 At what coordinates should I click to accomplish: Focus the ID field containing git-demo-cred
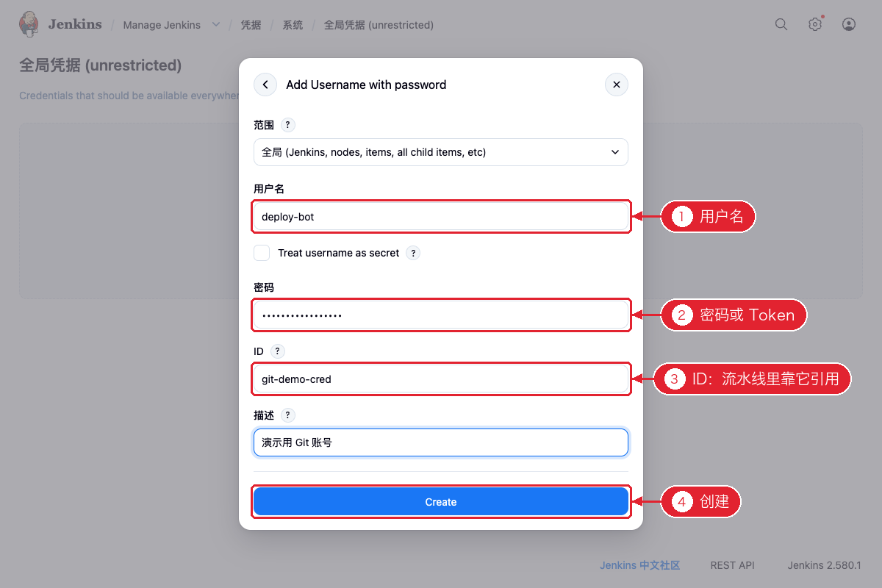(x=441, y=379)
